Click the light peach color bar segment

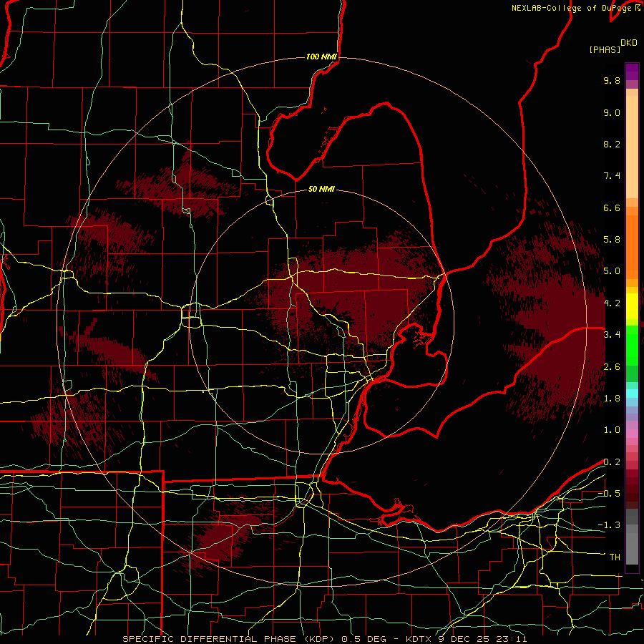632,147
